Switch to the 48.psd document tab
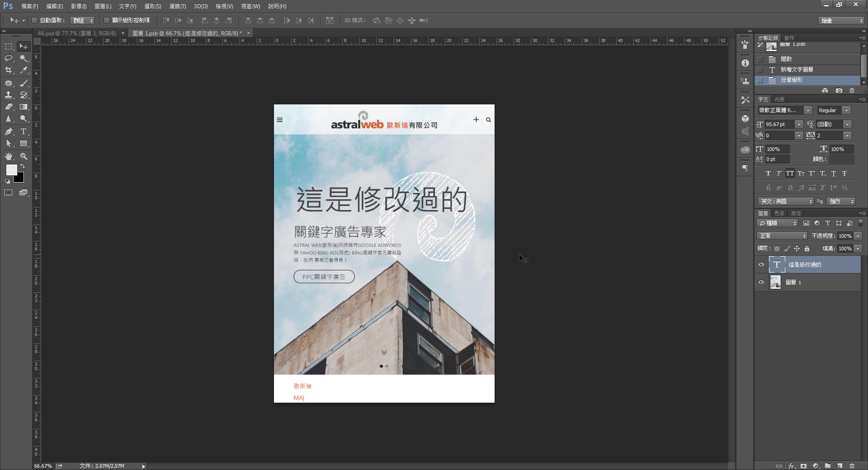Viewport: 868px width, 470px height. click(77, 33)
